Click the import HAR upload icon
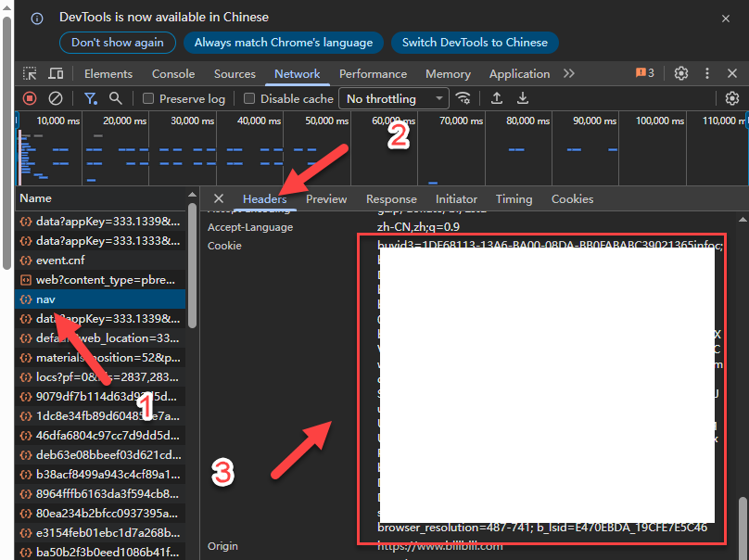The image size is (749, 560). [497, 98]
